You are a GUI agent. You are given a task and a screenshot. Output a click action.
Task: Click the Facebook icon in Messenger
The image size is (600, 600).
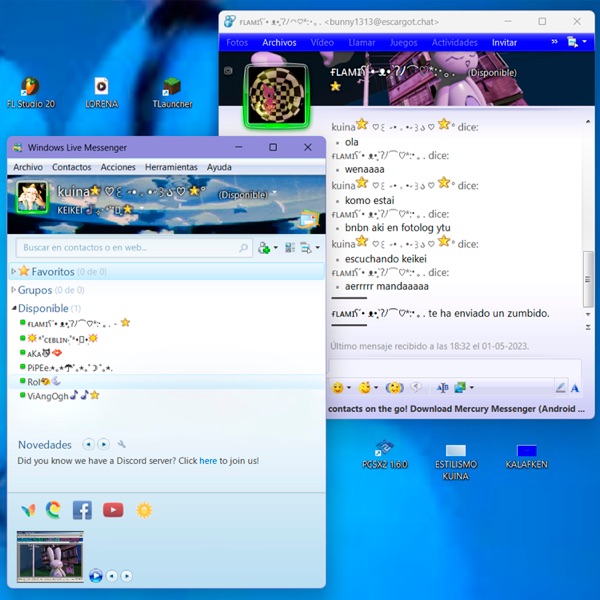coord(82,510)
